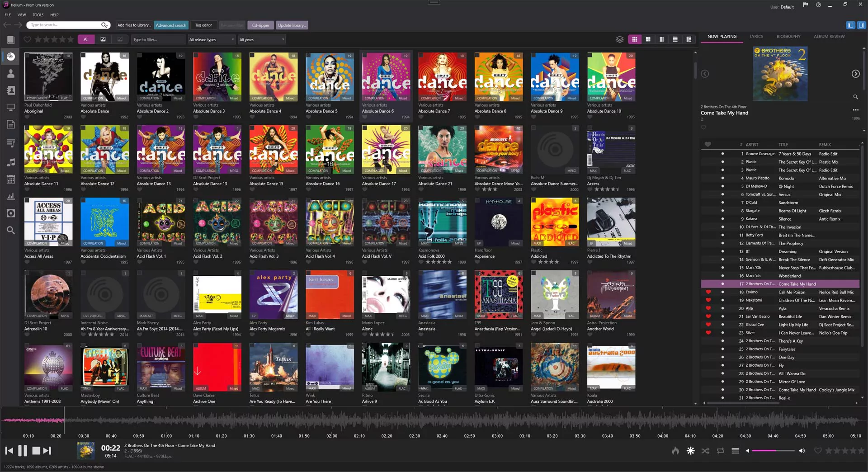
Task: Enable shuffle playback
Action: coord(705,451)
